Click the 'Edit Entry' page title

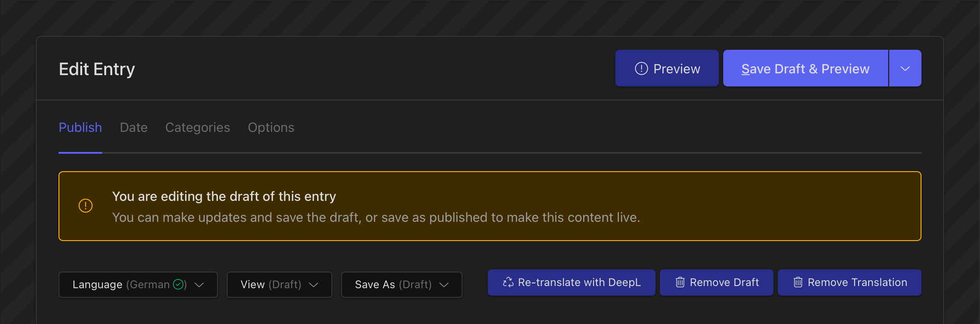click(x=97, y=69)
